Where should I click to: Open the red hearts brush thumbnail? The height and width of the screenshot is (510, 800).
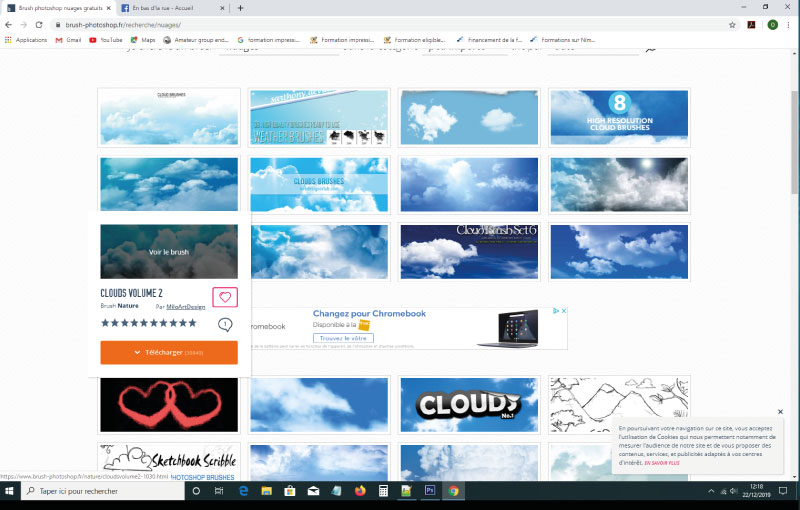point(169,405)
